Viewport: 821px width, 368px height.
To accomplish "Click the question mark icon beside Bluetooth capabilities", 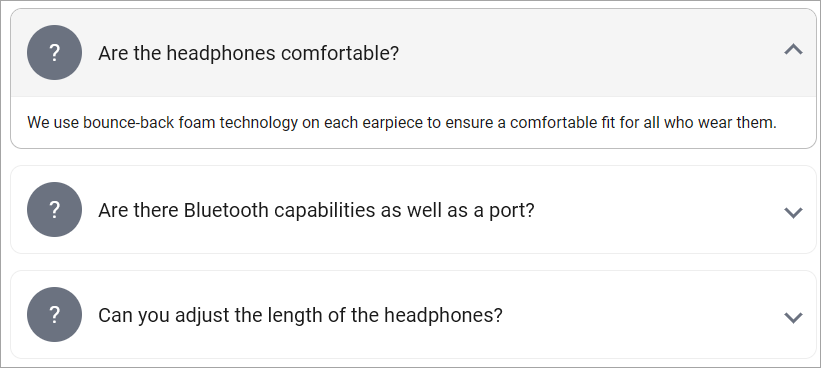I will click(x=54, y=209).
